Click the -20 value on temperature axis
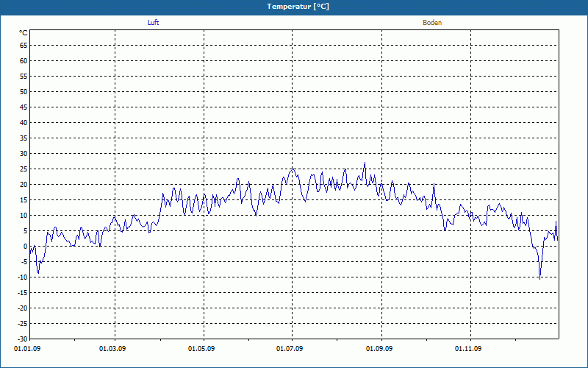Screen dimensions: 588x368 coord(22,308)
